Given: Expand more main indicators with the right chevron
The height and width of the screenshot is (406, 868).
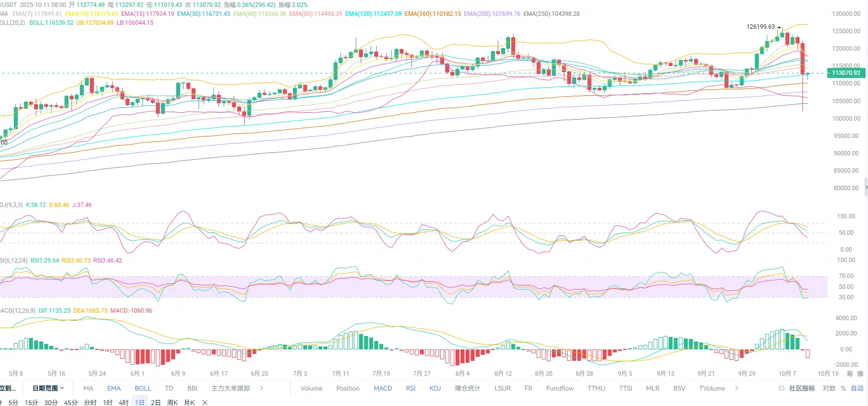Looking at the screenshot, I should pyautogui.click(x=262, y=388).
